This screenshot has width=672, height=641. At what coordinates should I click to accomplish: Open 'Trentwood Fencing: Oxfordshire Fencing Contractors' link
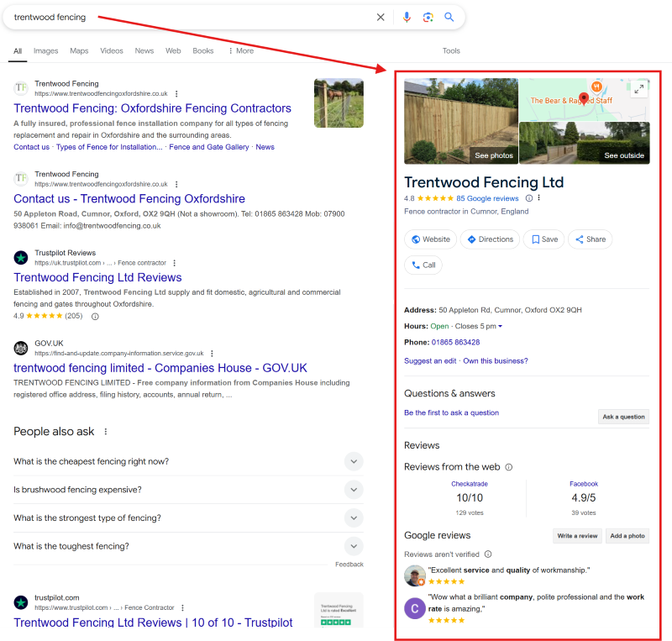pos(153,108)
